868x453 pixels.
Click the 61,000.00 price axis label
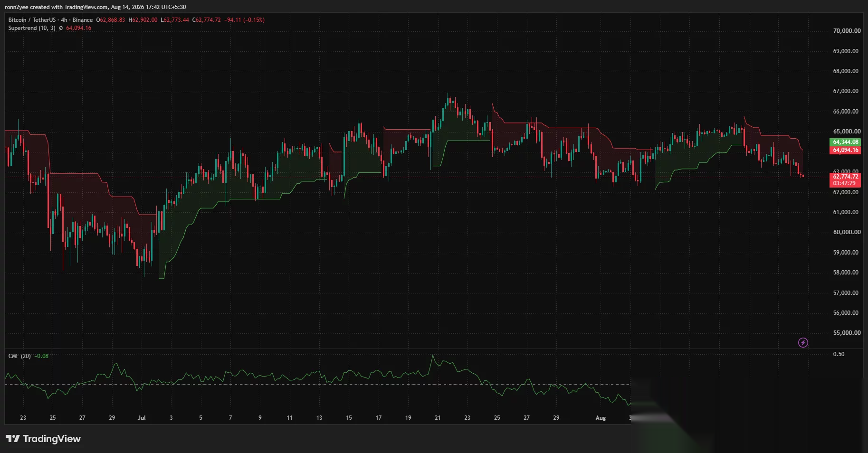point(846,212)
